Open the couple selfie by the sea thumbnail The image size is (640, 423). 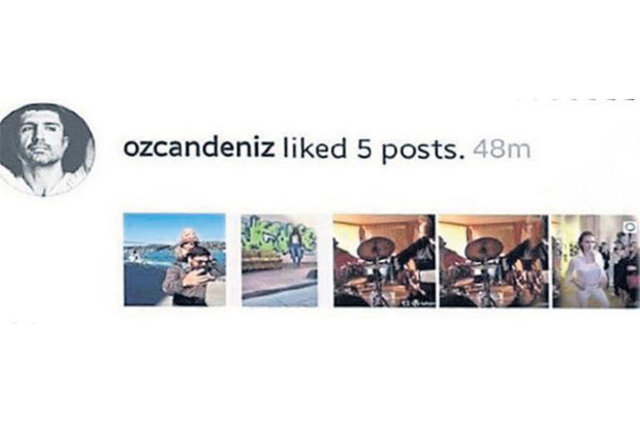175,260
